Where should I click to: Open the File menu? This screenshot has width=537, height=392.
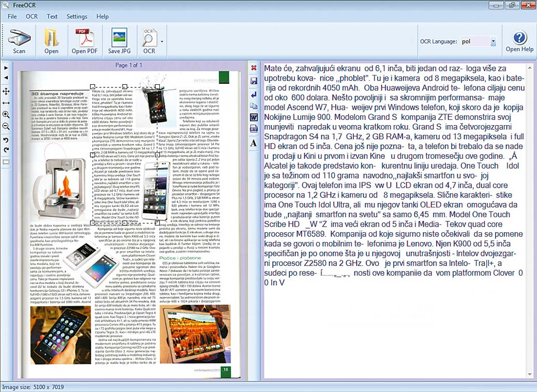(x=12, y=17)
